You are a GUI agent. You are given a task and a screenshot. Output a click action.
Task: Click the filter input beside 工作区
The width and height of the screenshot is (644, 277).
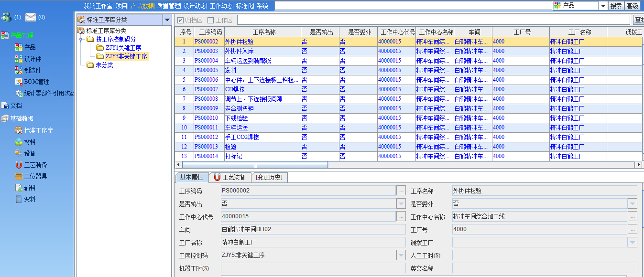point(434,20)
